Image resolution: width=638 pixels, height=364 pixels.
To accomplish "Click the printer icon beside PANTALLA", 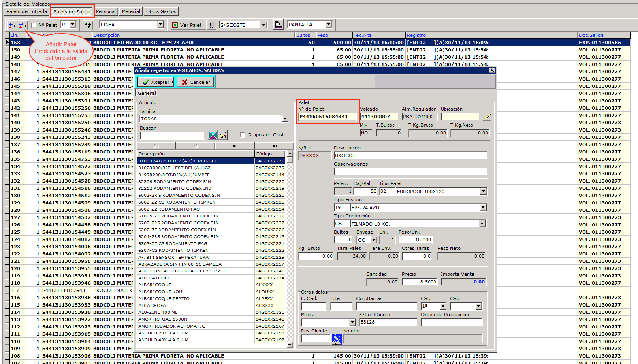I will pos(278,25).
